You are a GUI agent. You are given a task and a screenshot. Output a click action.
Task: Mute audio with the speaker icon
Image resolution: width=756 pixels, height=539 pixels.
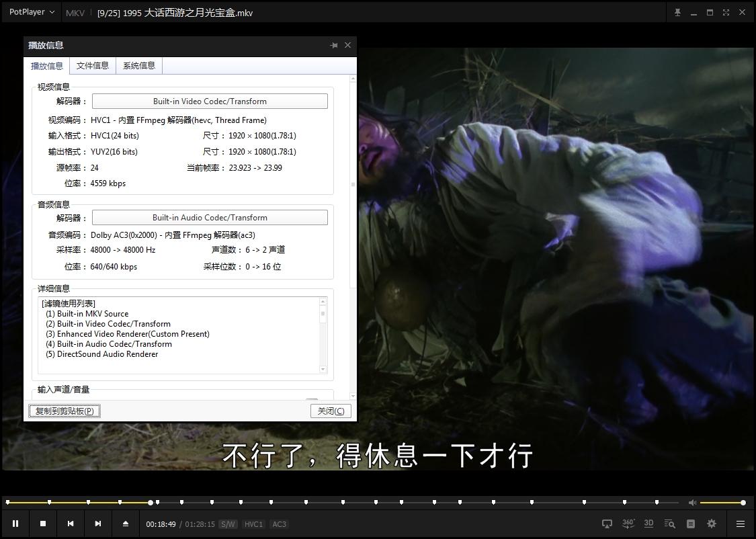(x=692, y=503)
